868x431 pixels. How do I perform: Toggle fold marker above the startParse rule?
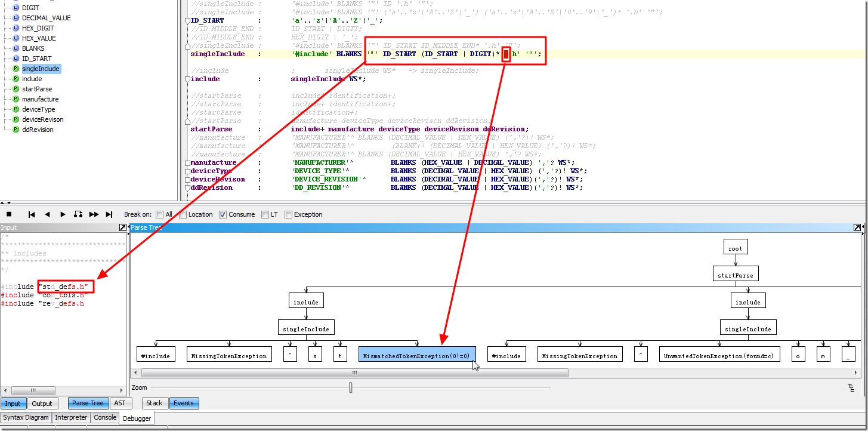point(187,121)
